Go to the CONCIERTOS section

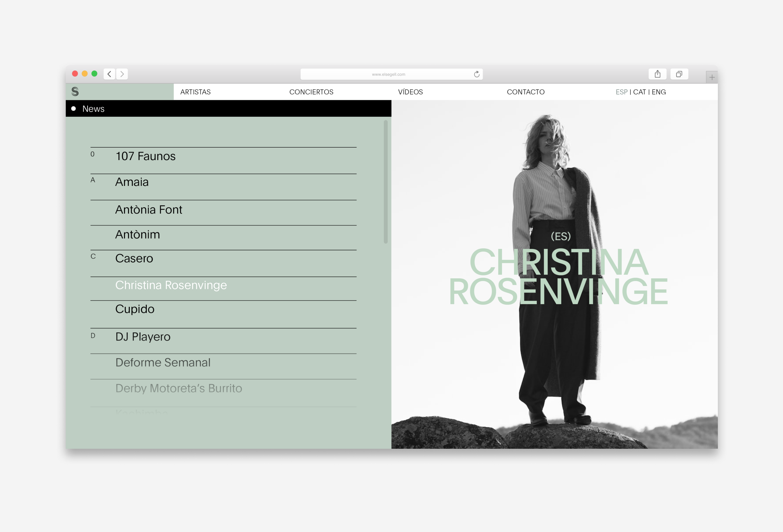311,92
